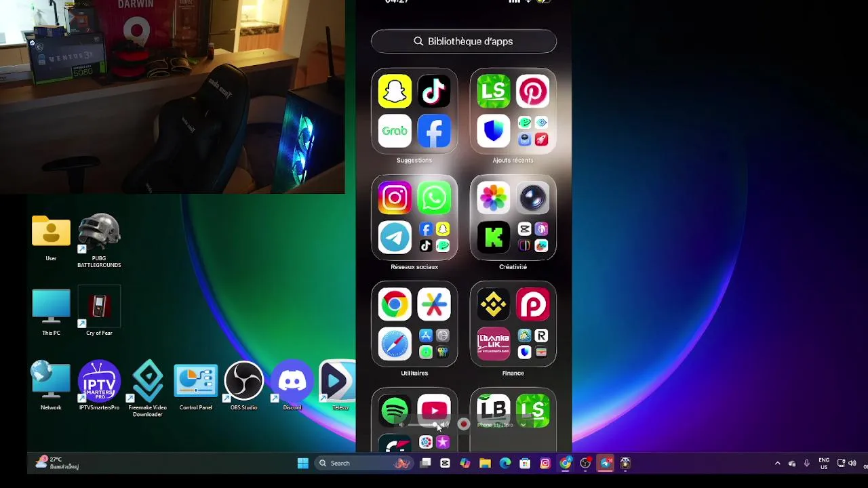The width and height of the screenshot is (868, 488).
Task: Select the Televzr desktop shortcut
Action: click(x=339, y=386)
